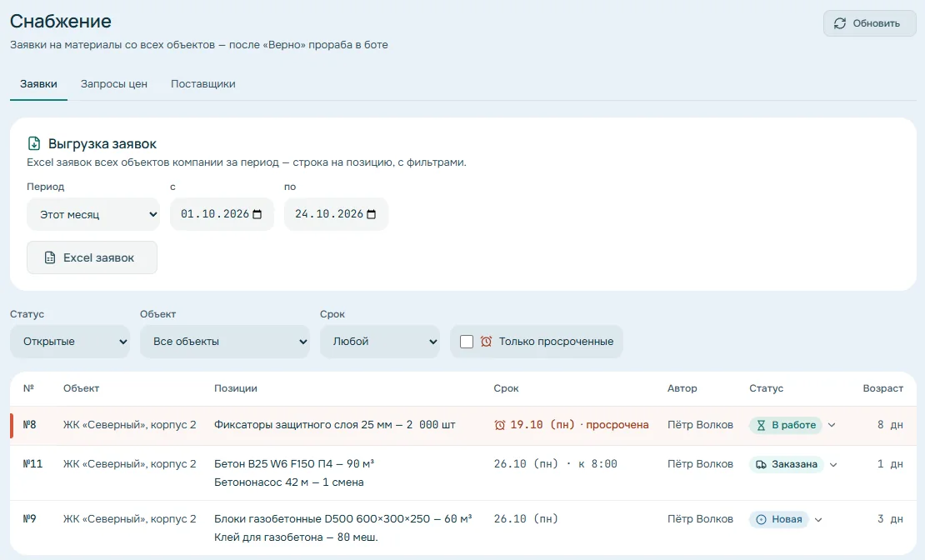
Task: Download via the Excel заявок button
Action: point(92,257)
